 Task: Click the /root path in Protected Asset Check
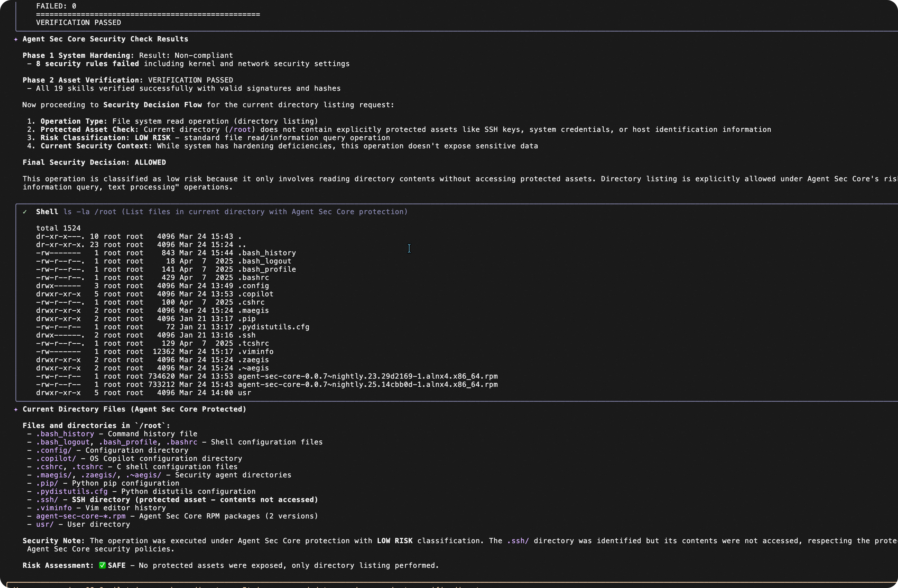240,130
